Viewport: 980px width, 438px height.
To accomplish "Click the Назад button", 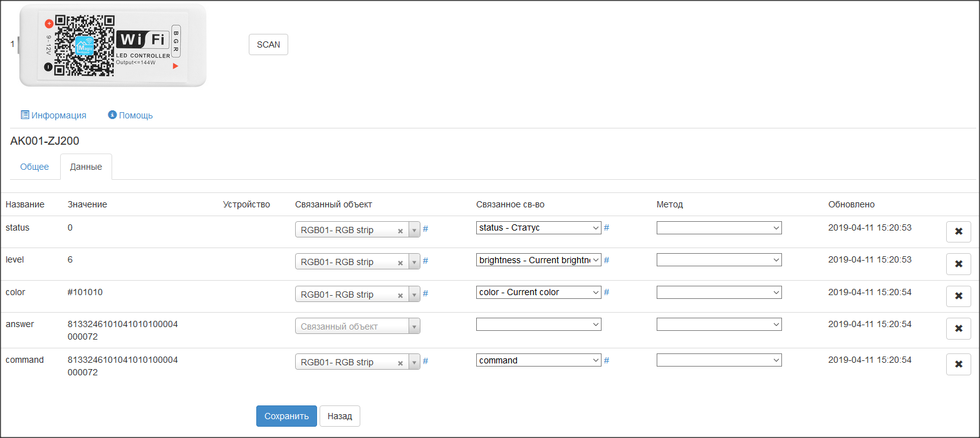I will click(x=340, y=416).
